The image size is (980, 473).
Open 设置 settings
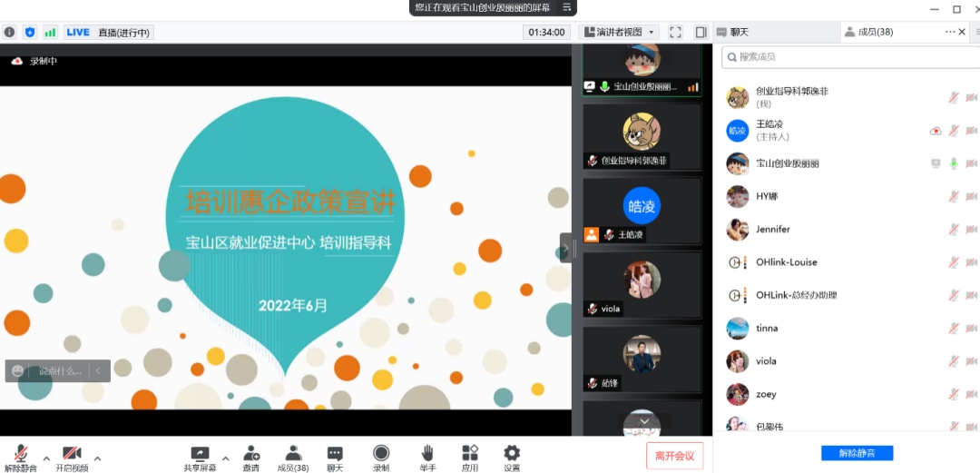coord(512,458)
